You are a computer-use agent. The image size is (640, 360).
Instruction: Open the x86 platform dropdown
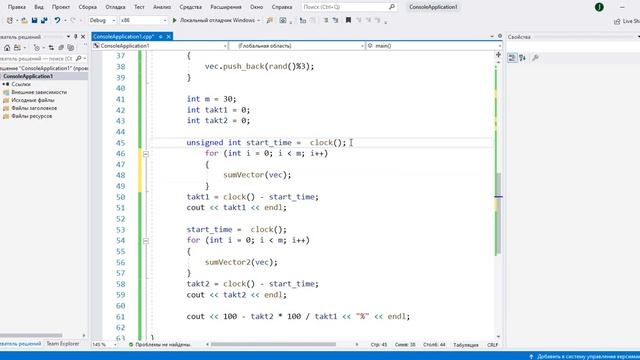[144, 20]
